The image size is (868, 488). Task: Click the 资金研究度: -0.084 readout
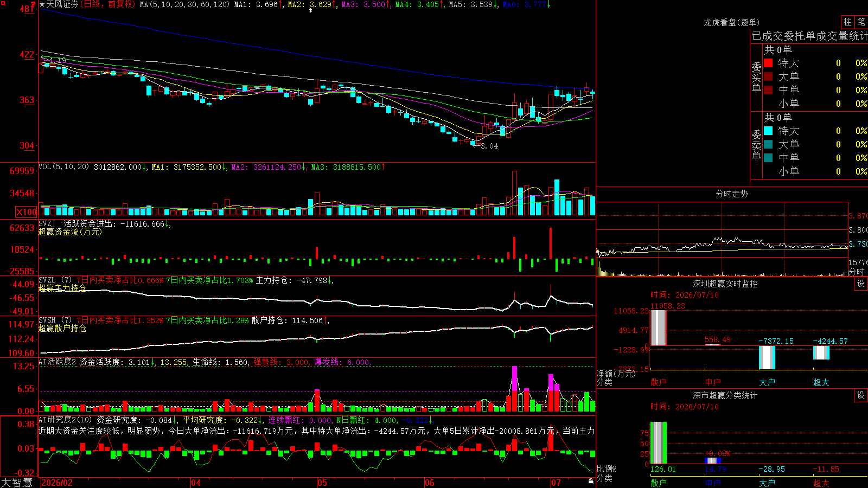pyautogui.click(x=137, y=420)
